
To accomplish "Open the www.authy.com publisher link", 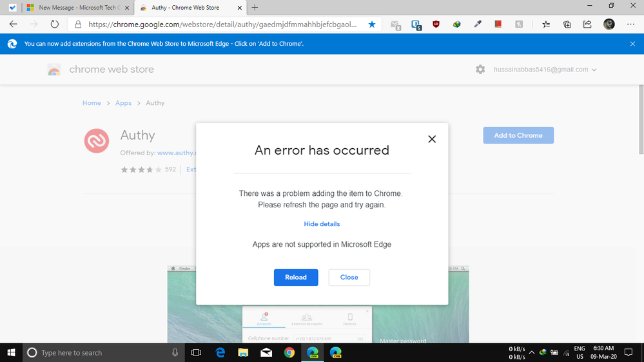I will point(177,153).
